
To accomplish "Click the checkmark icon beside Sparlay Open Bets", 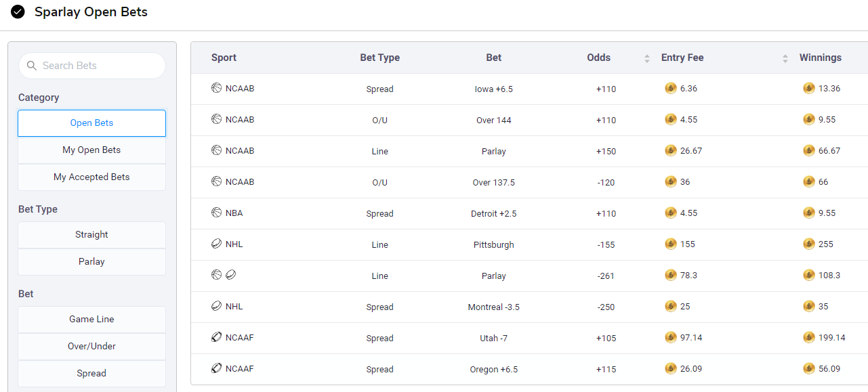I will coord(18,12).
